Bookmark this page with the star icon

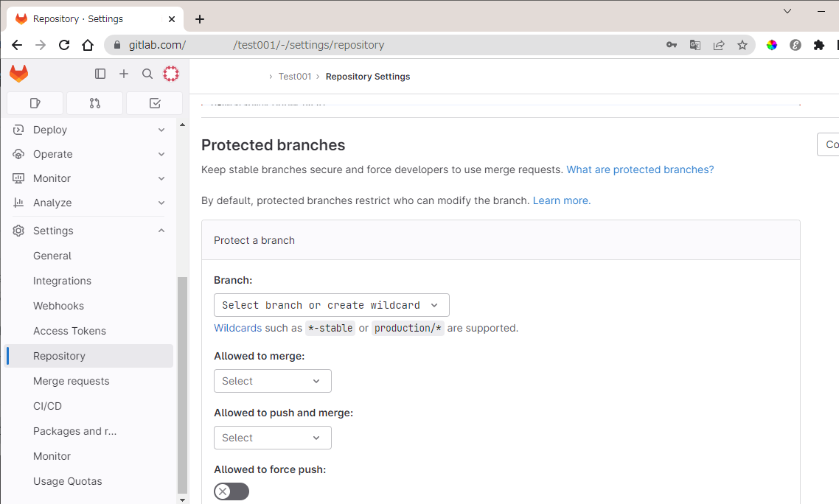[742, 45]
